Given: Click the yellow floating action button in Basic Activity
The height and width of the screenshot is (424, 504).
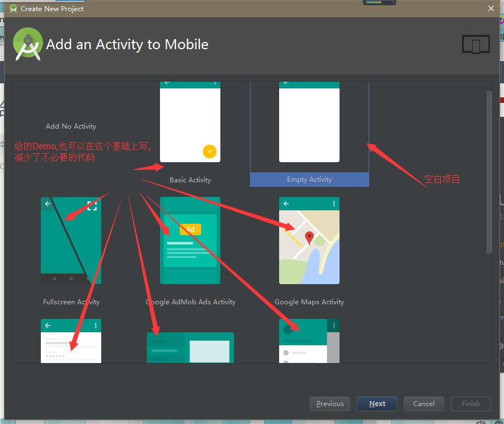Looking at the screenshot, I should [210, 152].
